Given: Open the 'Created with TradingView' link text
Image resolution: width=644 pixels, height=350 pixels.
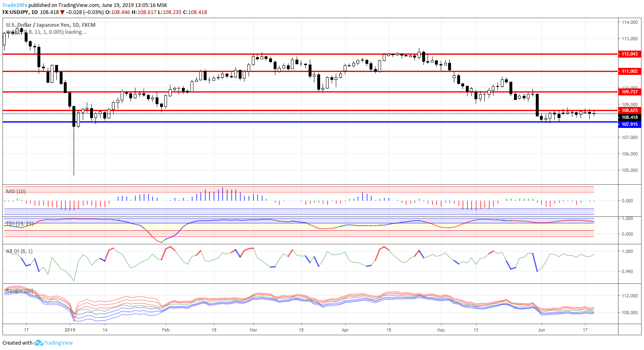Looking at the screenshot, I should point(37,343).
